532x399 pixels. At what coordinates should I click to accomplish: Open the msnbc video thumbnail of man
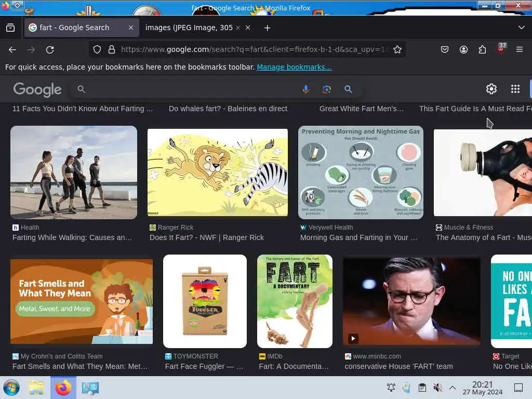pos(411,301)
